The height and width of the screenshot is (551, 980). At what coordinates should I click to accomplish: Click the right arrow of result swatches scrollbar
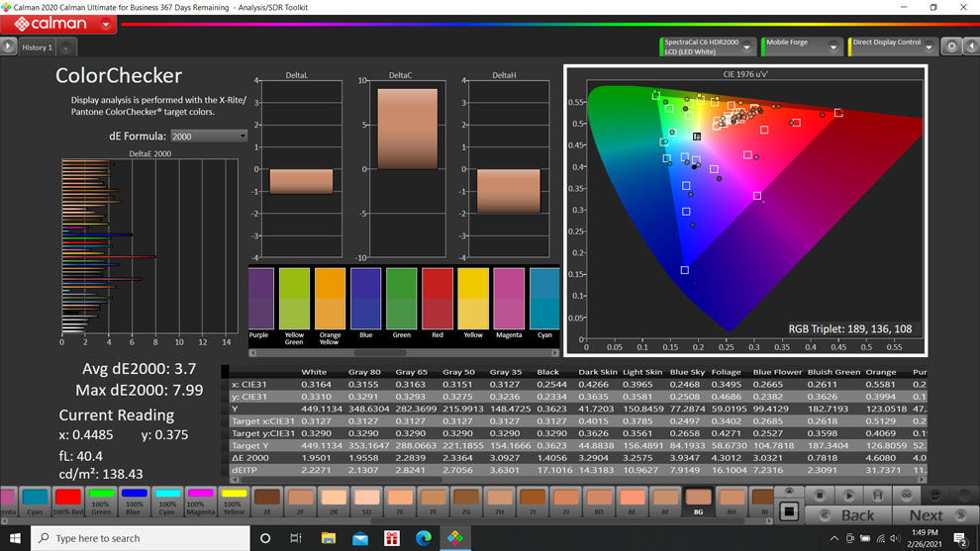pos(555,353)
